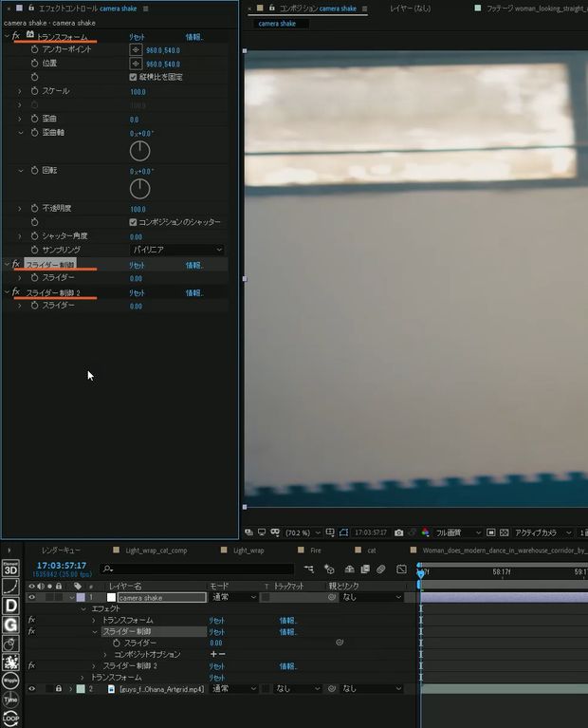
Task: Take a snapshot with camera icon
Action: [398, 532]
